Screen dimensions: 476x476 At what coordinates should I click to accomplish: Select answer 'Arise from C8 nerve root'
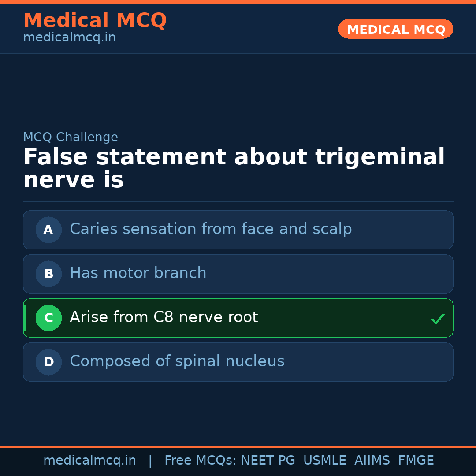point(164,317)
